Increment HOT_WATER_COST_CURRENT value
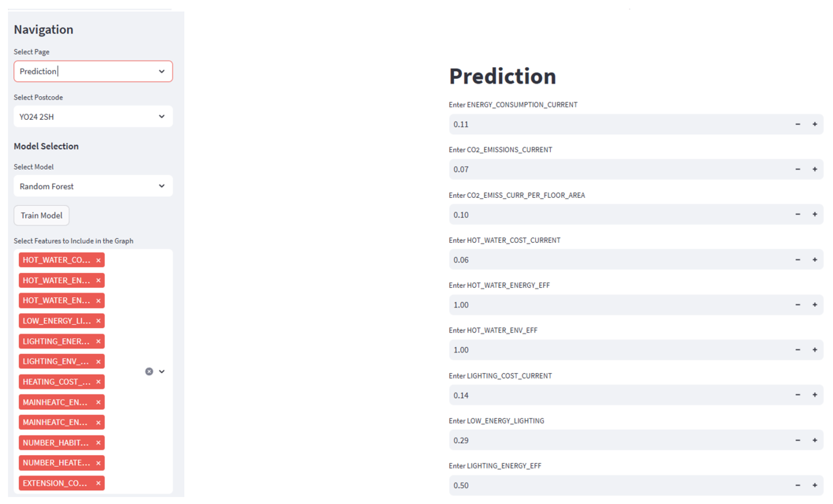This screenshot has height=504, width=833. [x=815, y=260]
